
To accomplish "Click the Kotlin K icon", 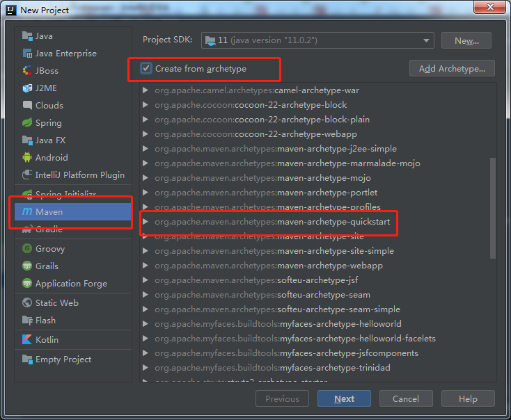I will point(27,339).
